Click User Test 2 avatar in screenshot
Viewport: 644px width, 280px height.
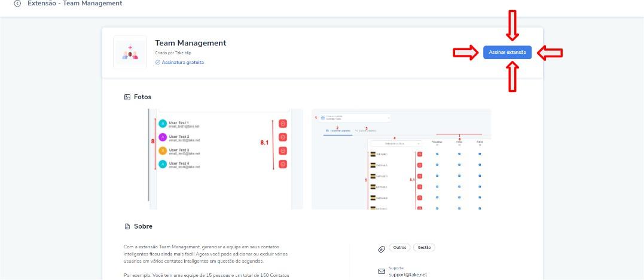click(162, 137)
